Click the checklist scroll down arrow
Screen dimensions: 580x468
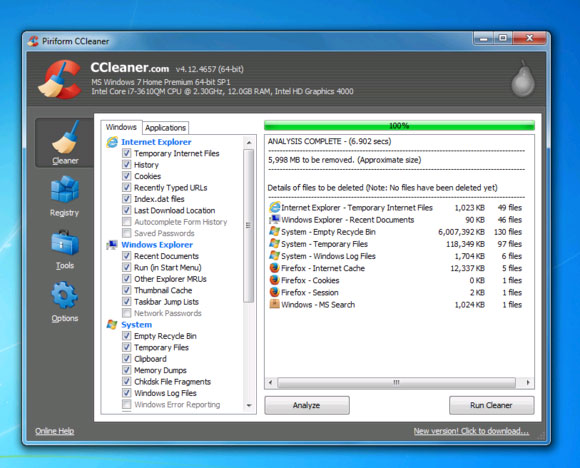249,405
